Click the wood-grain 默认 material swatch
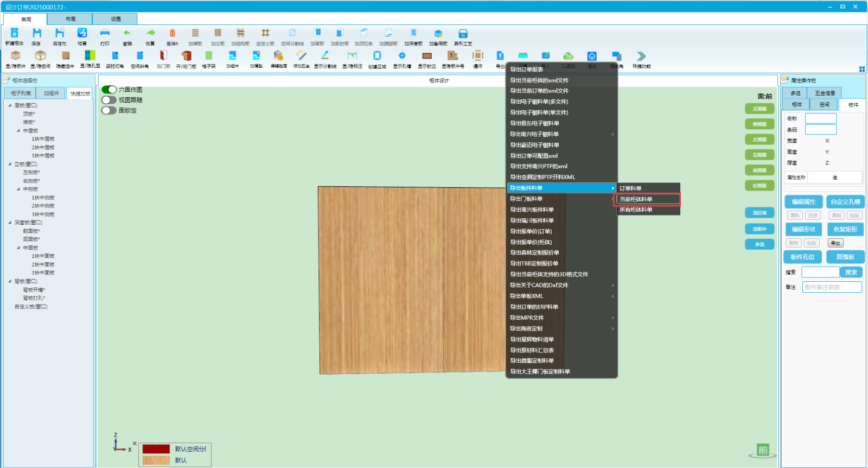 pos(156,460)
